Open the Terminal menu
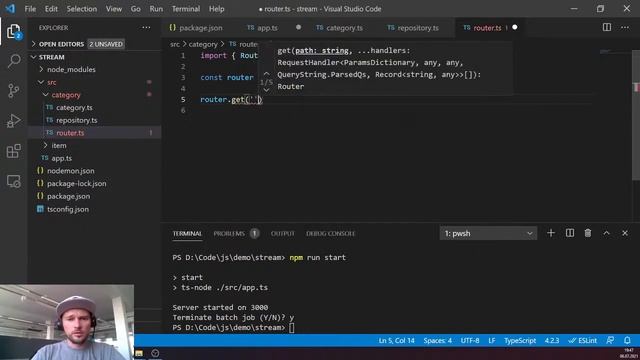 [x=186, y=9]
